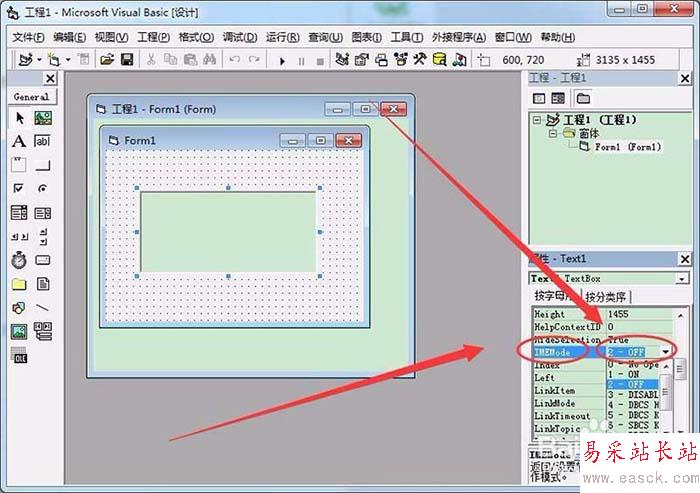
Task: Choose '1 - ON' in the IMEMode list
Action: point(632,374)
